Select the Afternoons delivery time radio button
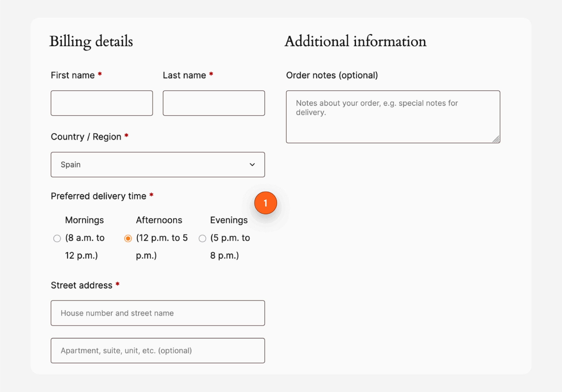This screenshot has height=392, width=562. pos(128,238)
